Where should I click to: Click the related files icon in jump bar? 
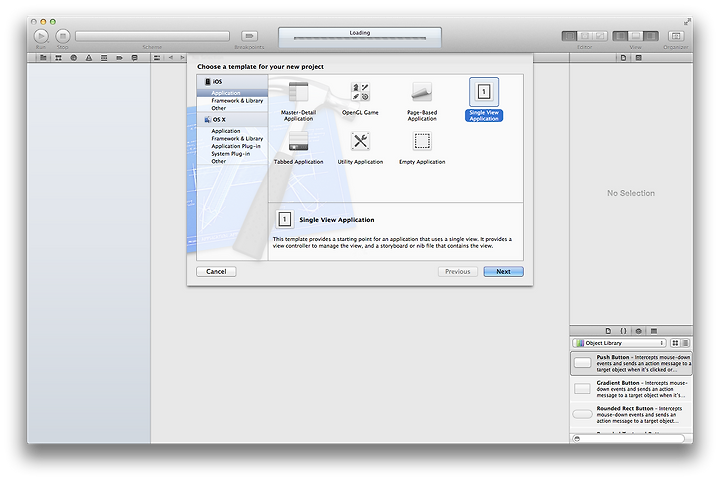(x=157, y=58)
